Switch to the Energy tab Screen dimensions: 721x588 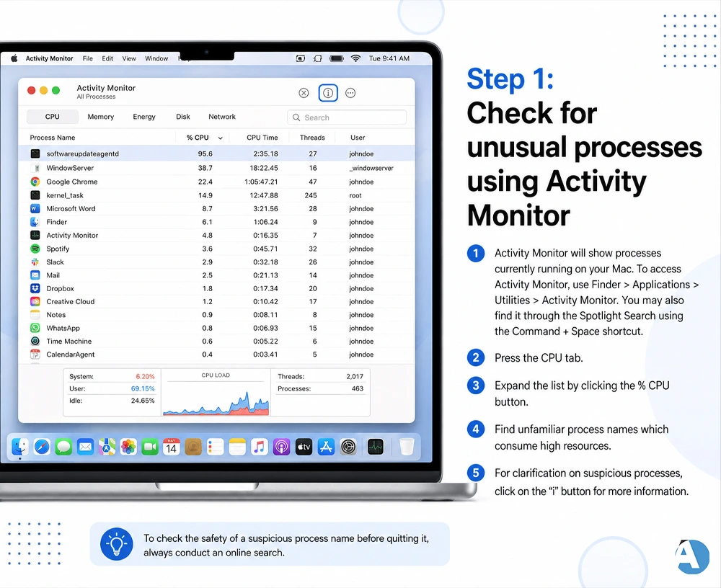coord(144,117)
